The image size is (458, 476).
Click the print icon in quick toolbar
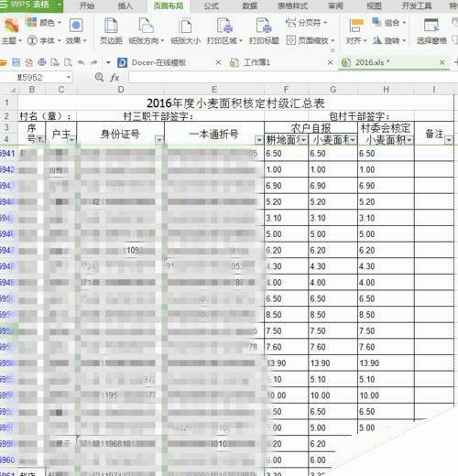tap(42, 62)
